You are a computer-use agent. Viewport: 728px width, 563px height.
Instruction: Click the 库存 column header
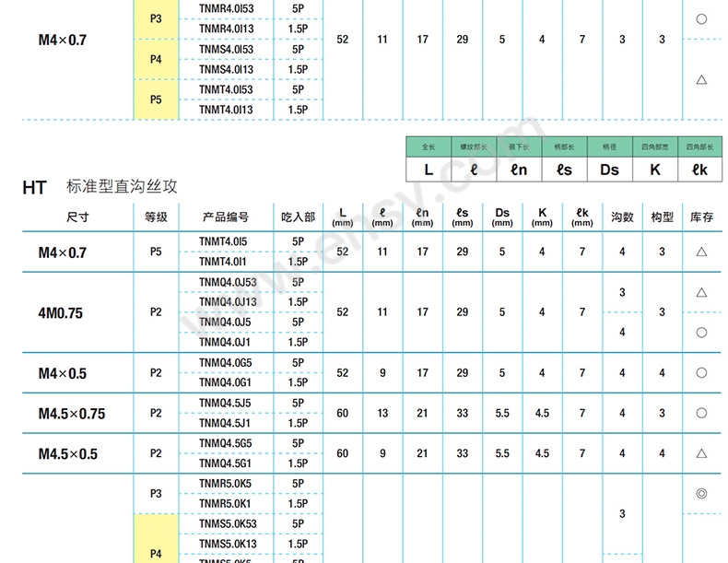701,217
